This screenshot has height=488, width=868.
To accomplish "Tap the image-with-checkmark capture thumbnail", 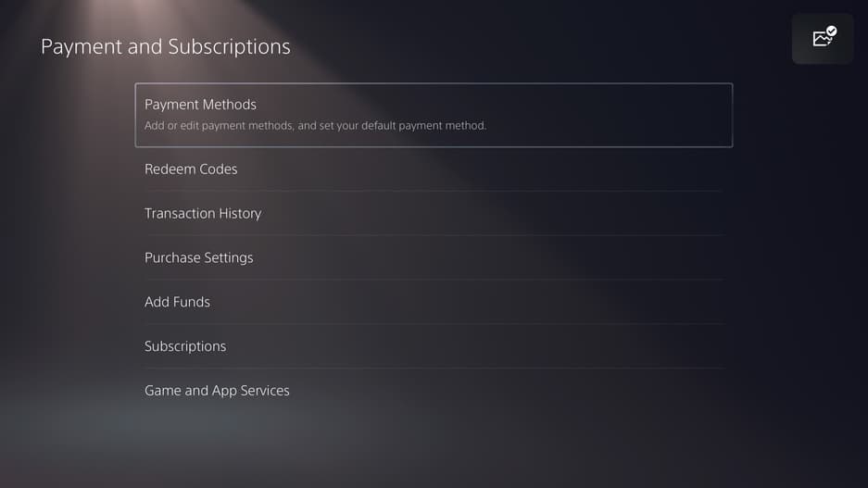I will (x=823, y=38).
